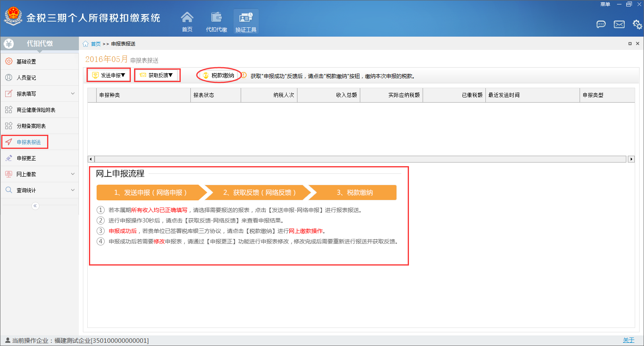Click the 关于 link in status bar
644x346 pixels.
click(628, 340)
